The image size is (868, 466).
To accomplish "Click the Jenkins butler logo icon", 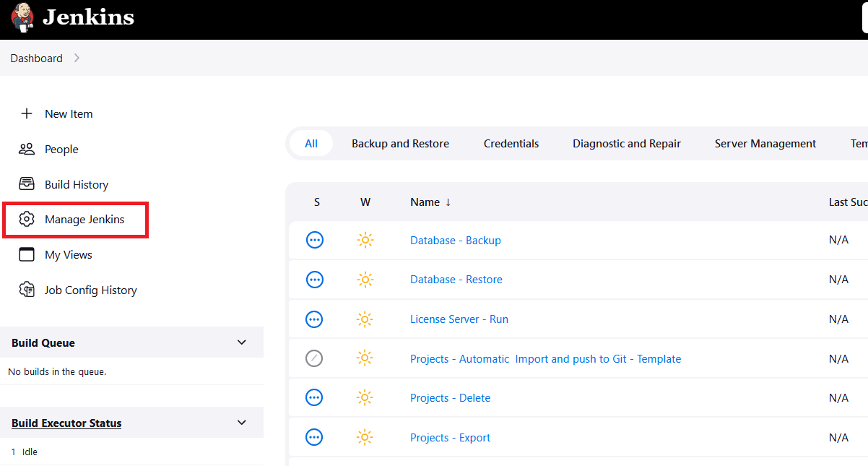I will 22,17.
